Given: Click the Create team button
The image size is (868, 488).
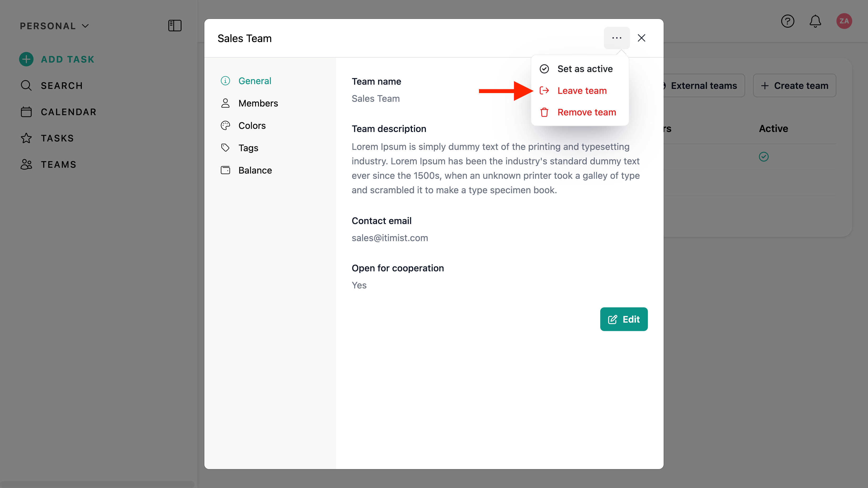Looking at the screenshot, I should pos(794,85).
